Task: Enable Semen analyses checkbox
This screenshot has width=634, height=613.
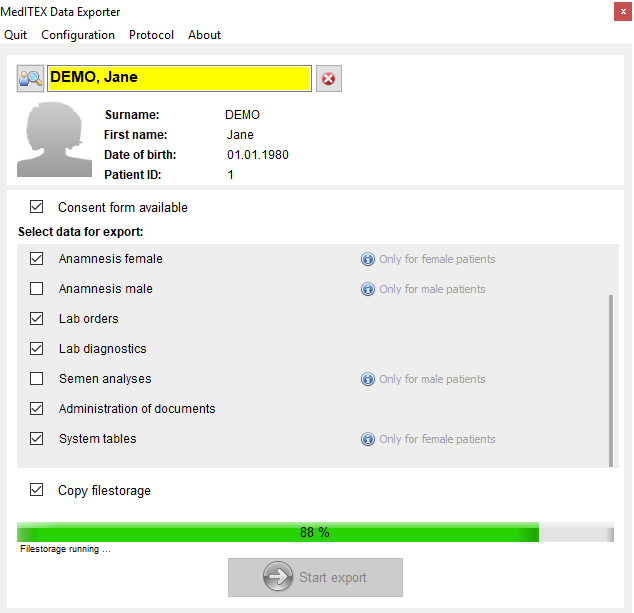Action: point(36,378)
